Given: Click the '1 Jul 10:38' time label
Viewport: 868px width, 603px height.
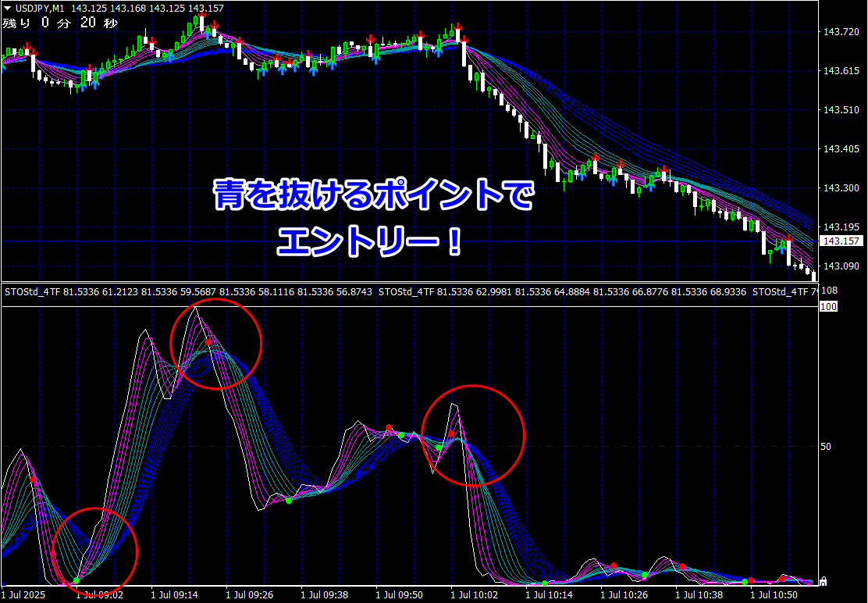Looking at the screenshot, I should coord(699,595).
